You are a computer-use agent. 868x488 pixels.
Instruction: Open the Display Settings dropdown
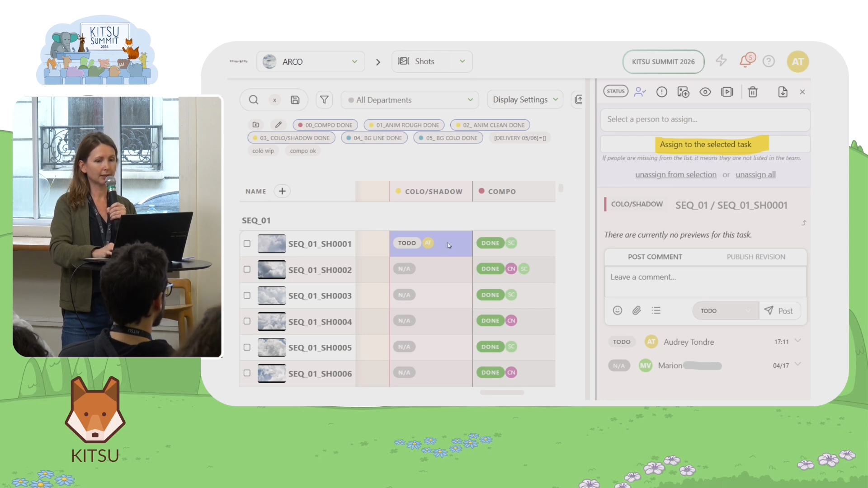tap(525, 99)
